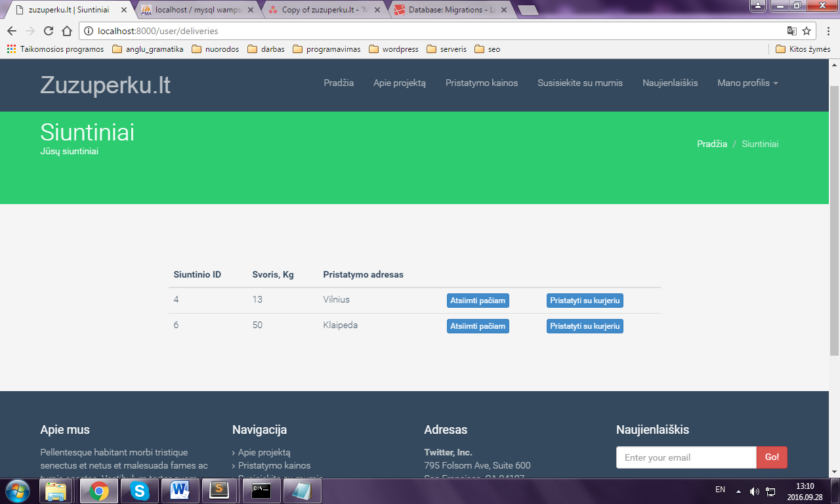This screenshot has height=504, width=840.
Task: Click the browser reload page icon
Action: tap(49, 31)
